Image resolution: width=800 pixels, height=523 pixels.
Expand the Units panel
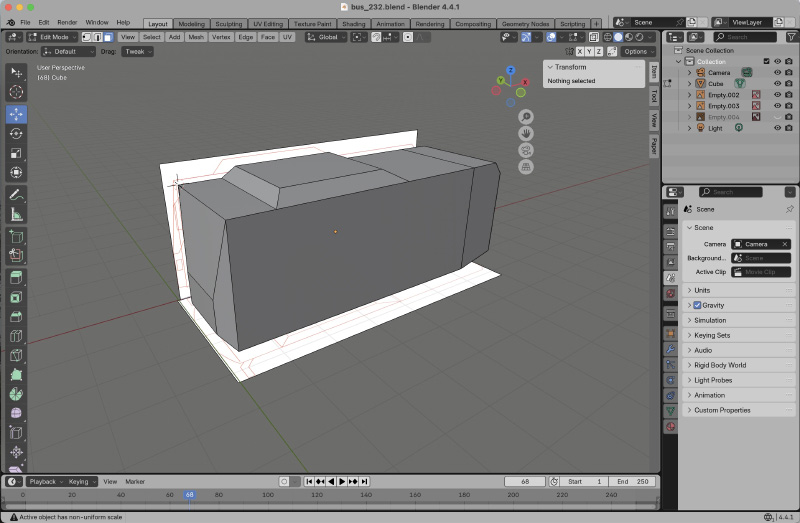click(x=702, y=290)
